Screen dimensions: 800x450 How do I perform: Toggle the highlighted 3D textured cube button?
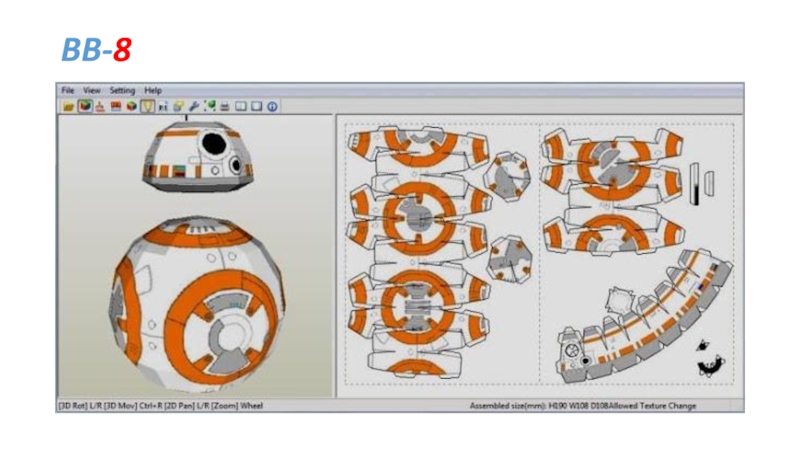84,106
